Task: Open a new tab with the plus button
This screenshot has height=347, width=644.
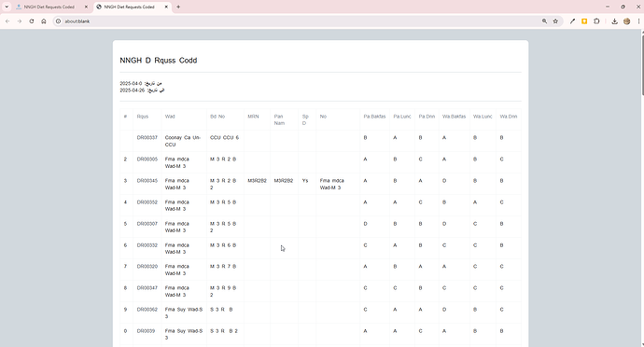Action: (x=178, y=7)
